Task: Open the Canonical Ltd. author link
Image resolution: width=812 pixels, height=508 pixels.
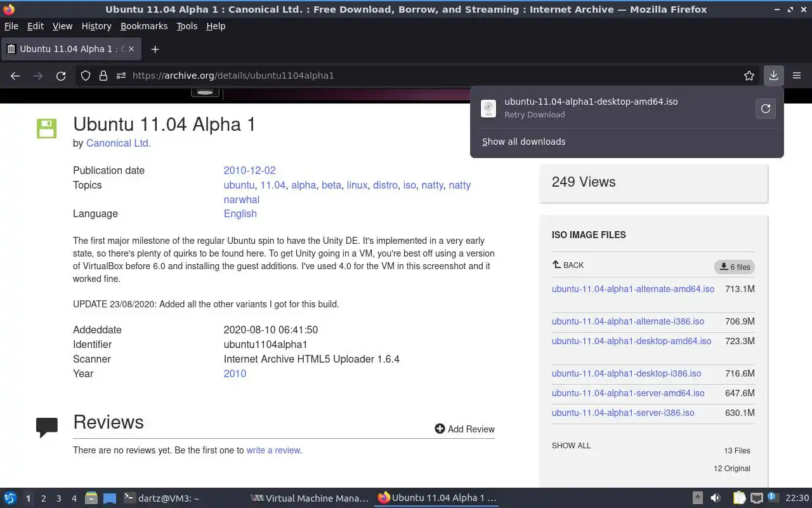Action: [119, 143]
